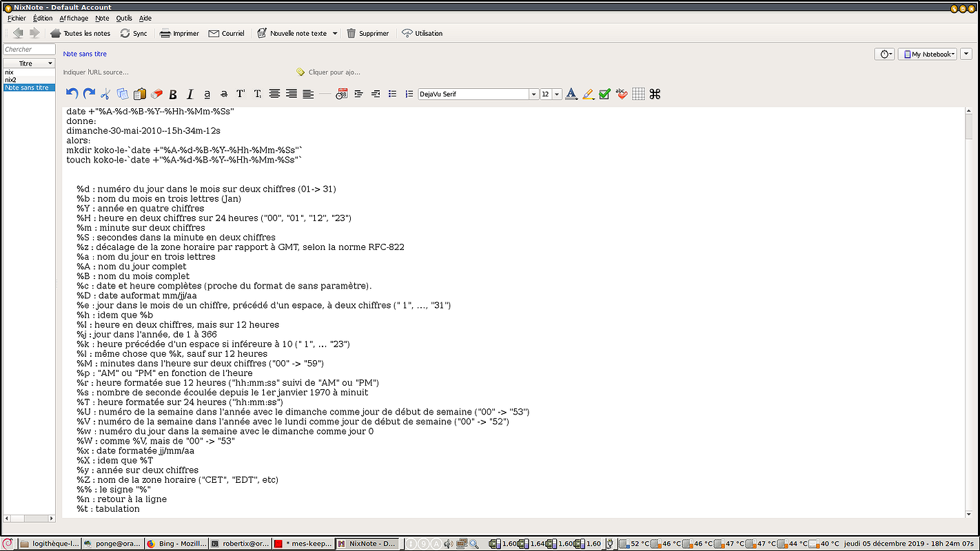Open the Outils menu
The image size is (980, 551).
(124, 19)
